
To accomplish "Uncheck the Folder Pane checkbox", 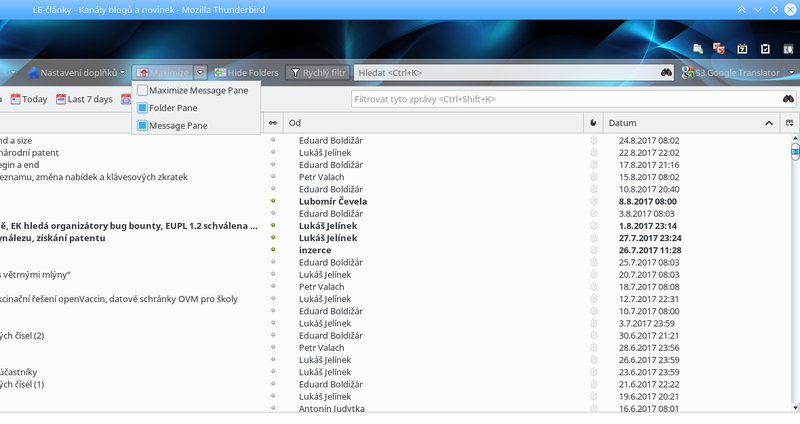I will (142, 108).
